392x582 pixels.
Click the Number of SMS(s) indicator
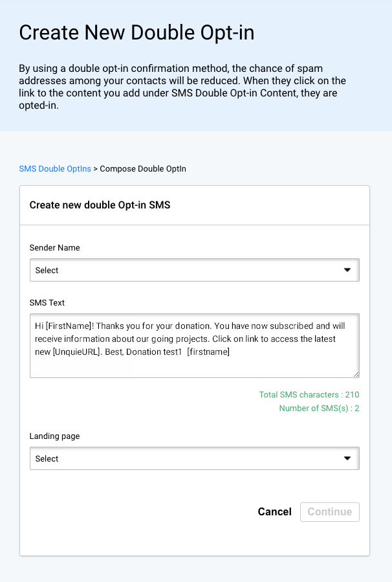(x=319, y=409)
